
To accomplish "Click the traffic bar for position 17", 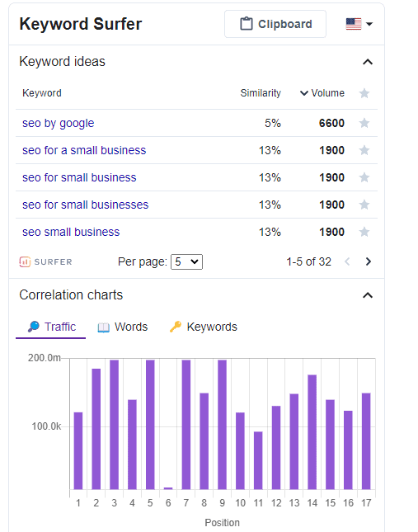I will click(x=366, y=441).
